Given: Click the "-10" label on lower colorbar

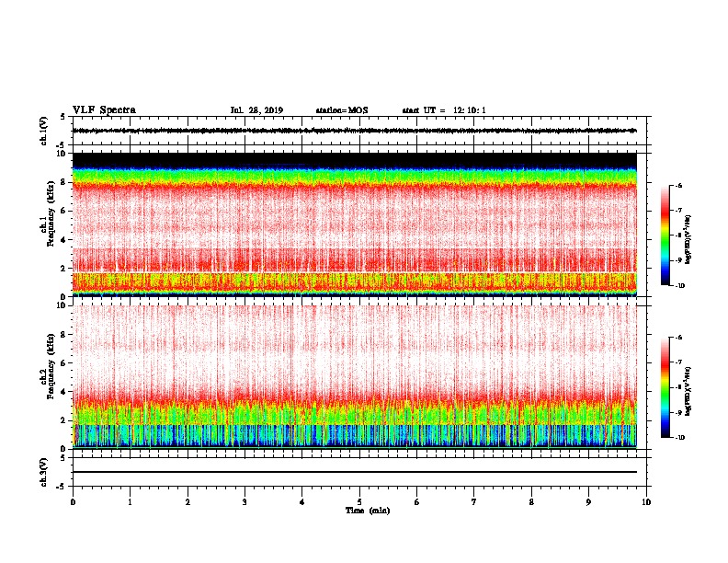Looking at the screenshot, I should point(680,438).
